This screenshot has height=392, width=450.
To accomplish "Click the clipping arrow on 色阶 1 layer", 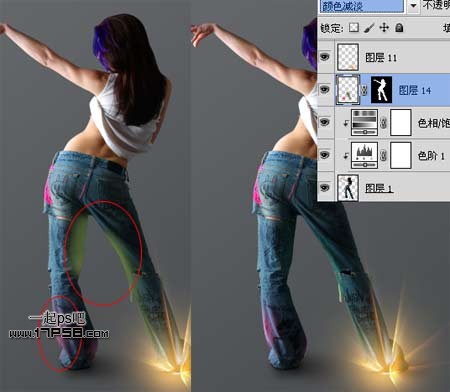I will [346, 155].
